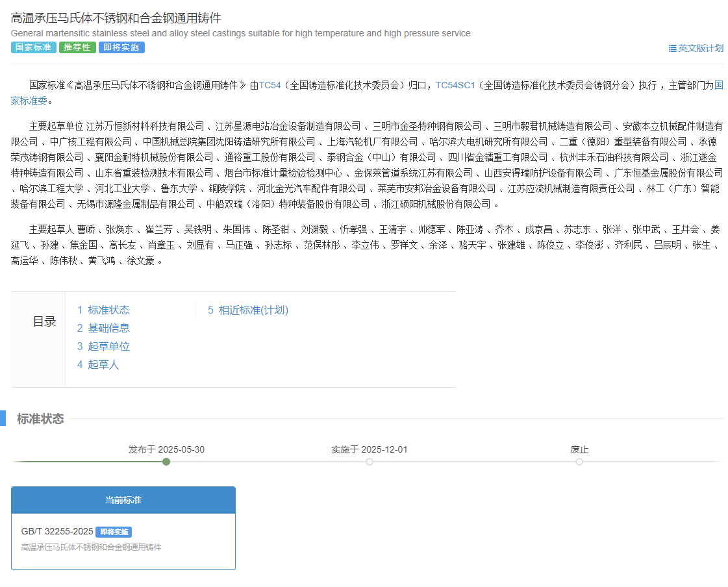Image resolution: width=728 pixels, height=587 pixels.
Task: Click the 推荐性 tag badge
Action: pyautogui.click(x=77, y=47)
